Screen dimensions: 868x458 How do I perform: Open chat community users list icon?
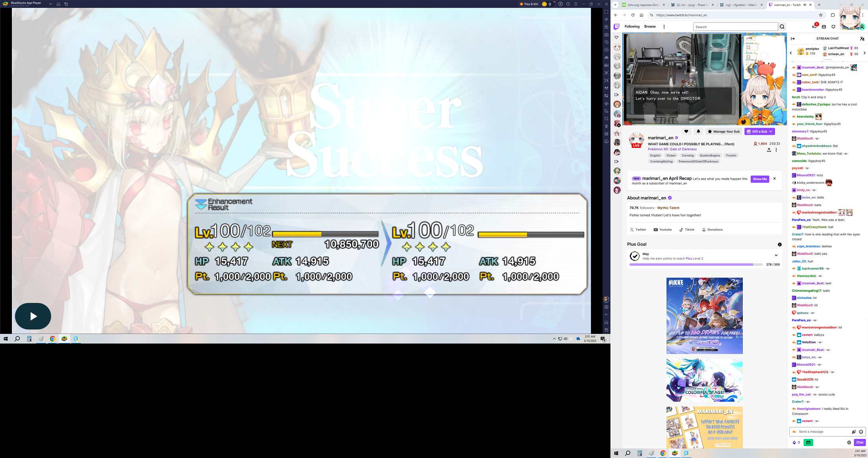tap(862, 39)
